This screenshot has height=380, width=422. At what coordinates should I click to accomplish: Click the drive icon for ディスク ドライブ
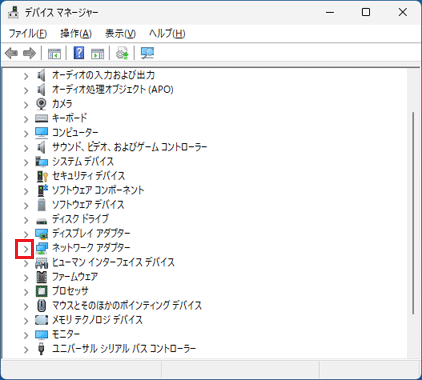[41, 220]
